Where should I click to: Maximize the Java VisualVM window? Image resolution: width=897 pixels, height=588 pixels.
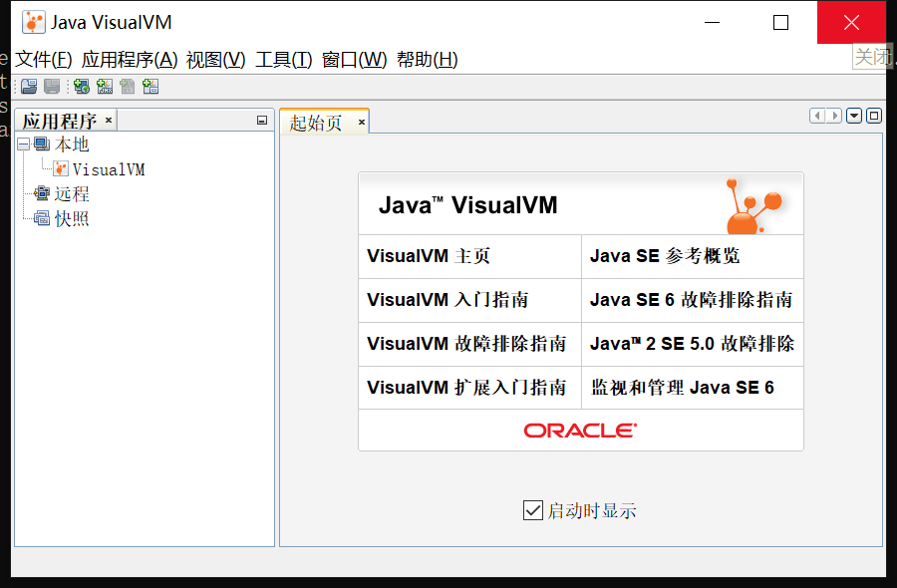(780, 22)
